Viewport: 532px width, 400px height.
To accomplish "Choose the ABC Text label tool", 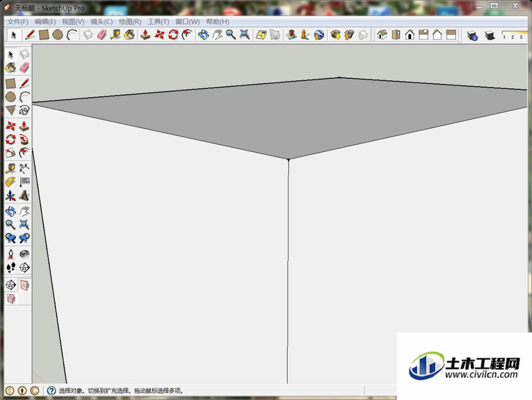I will click(24, 182).
